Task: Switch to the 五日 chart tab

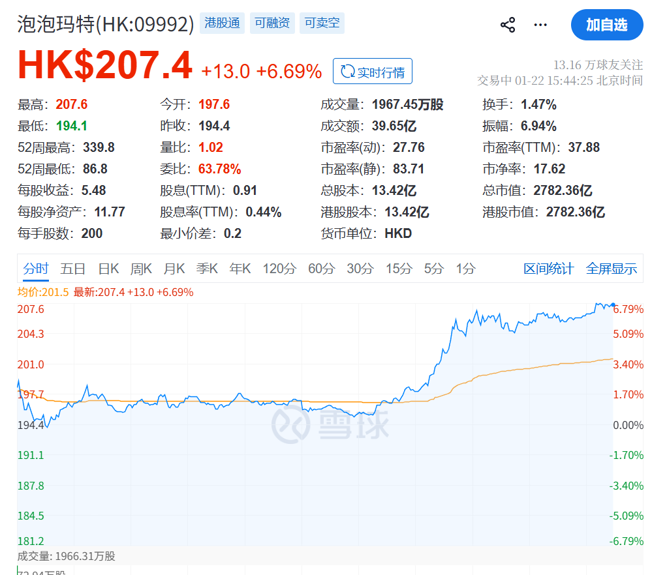Action: click(73, 268)
